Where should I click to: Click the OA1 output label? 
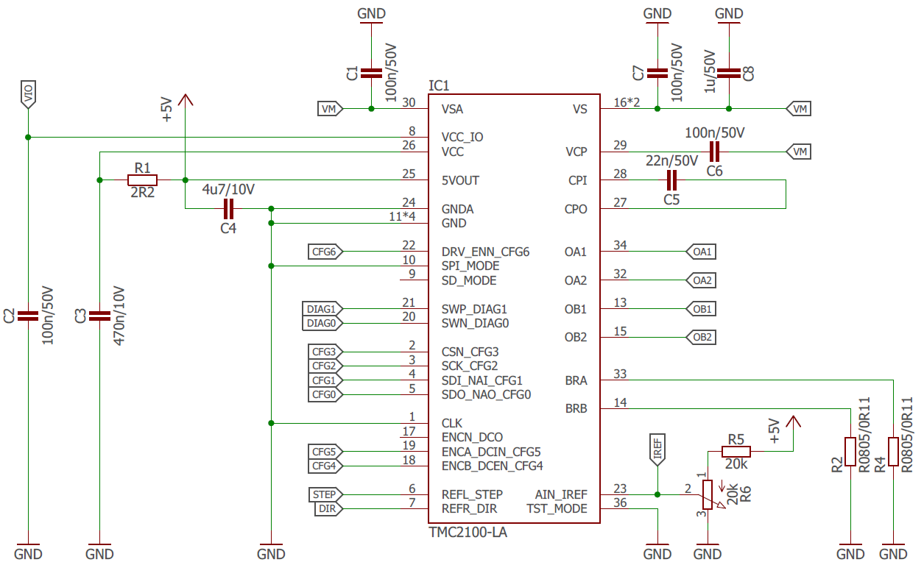[x=701, y=252]
